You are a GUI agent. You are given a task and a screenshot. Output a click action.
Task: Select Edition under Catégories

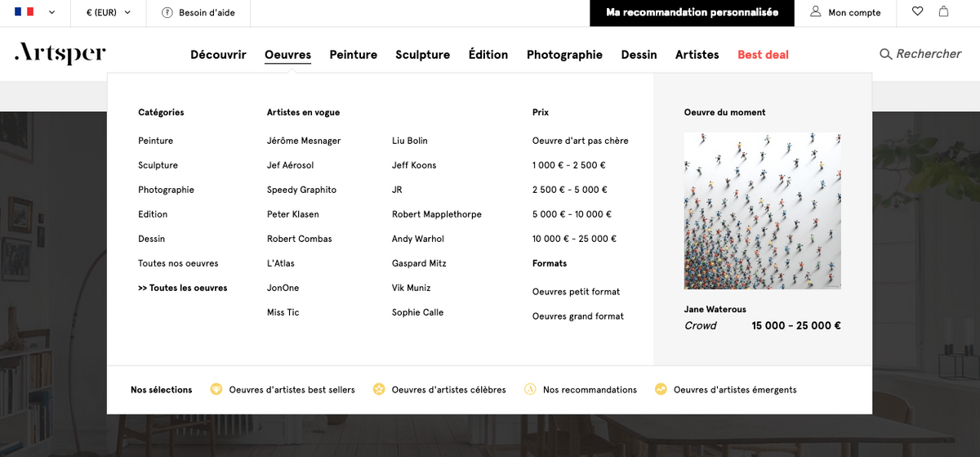coord(153,214)
